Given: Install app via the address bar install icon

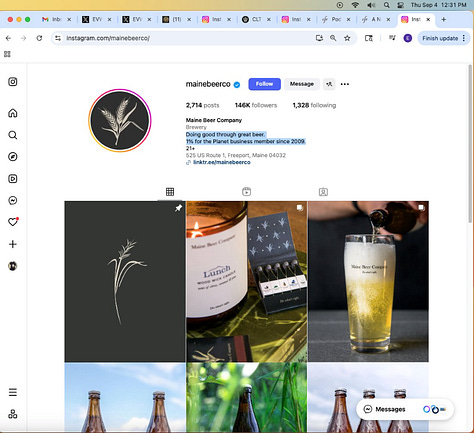Looking at the screenshot, I should click(x=319, y=38).
